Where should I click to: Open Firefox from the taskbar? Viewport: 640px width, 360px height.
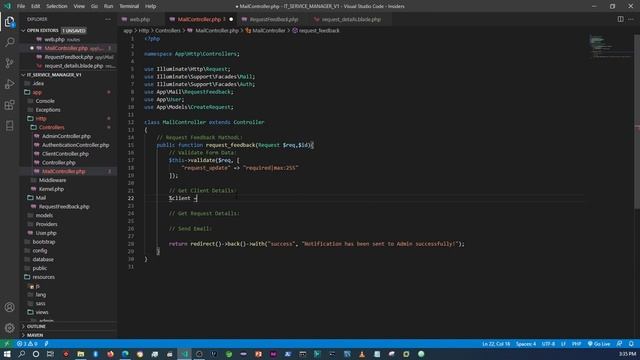(110, 354)
